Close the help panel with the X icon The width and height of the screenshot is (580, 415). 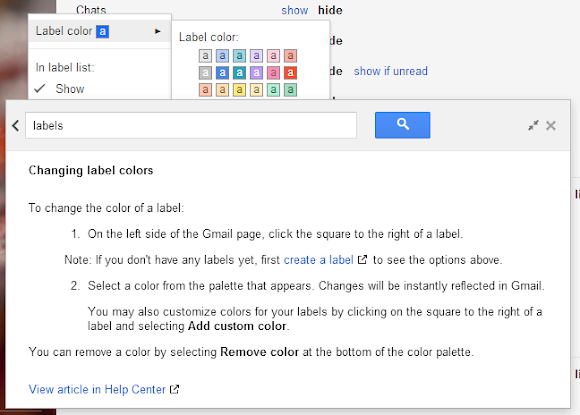click(551, 126)
